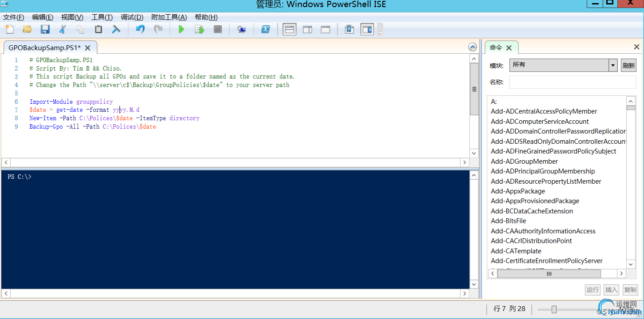Screen dimensions: 644x319
Task: Open the 编辑(E) menu
Action: (43, 17)
